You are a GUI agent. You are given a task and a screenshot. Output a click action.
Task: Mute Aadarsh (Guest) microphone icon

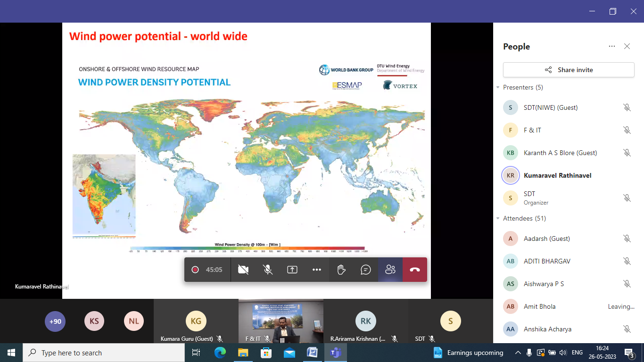click(x=627, y=239)
